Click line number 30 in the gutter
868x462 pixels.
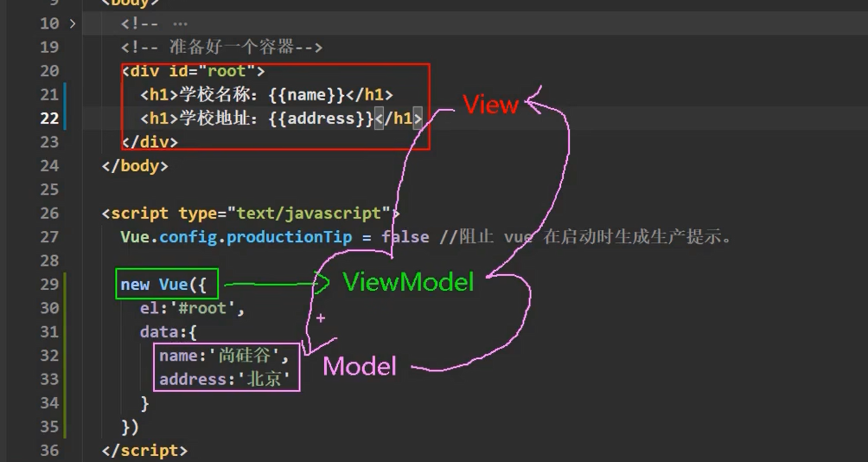tap(49, 308)
